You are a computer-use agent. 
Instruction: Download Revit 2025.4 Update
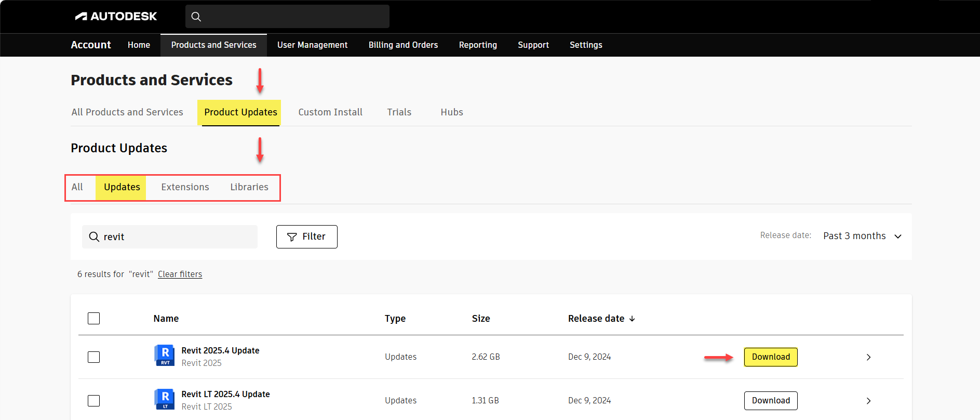(771, 357)
